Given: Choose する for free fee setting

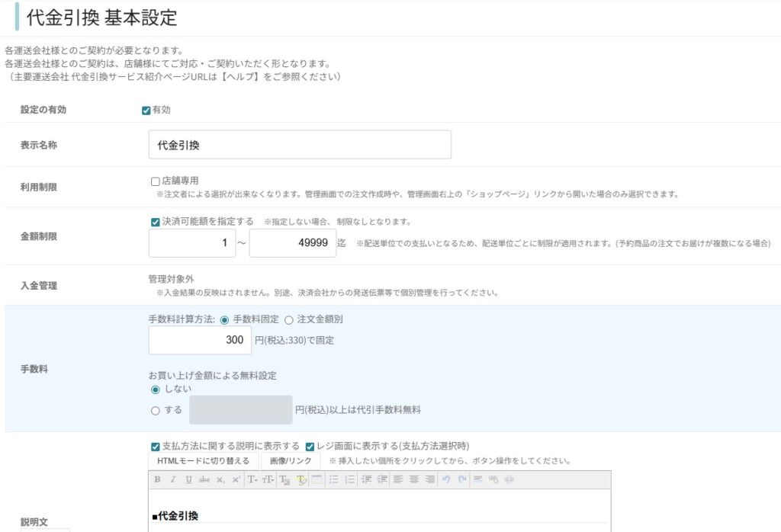Looking at the screenshot, I should [156, 411].
